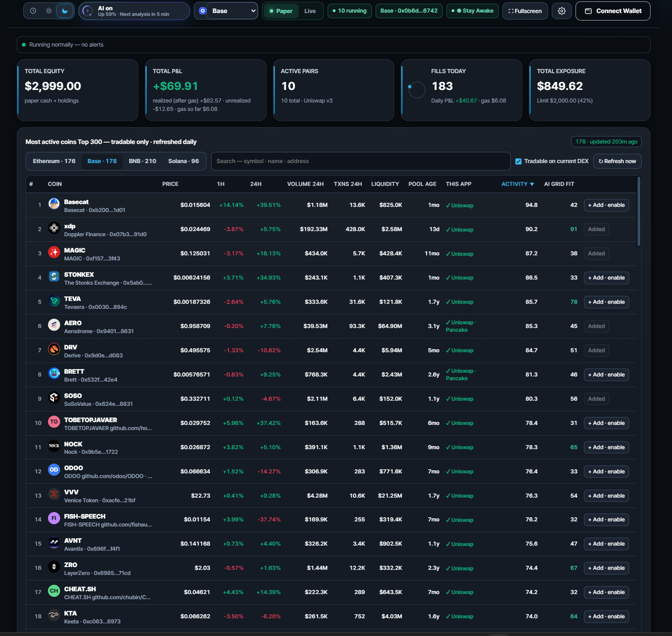Sort table by AI GRID FIT column

(559, 184)
